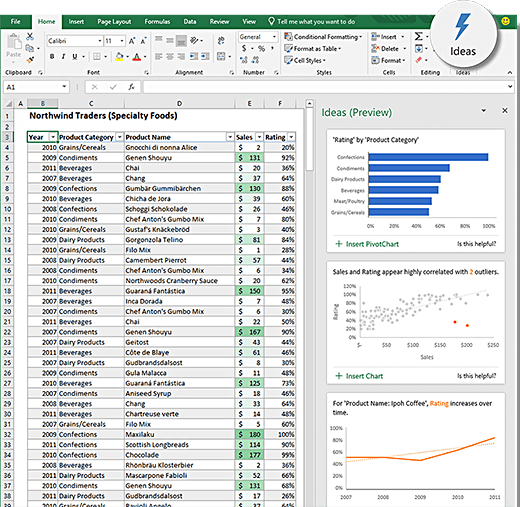The height and width of the screenshot is (507, 520).
Task: Click the smiley feedback icon
Action: 506,21
